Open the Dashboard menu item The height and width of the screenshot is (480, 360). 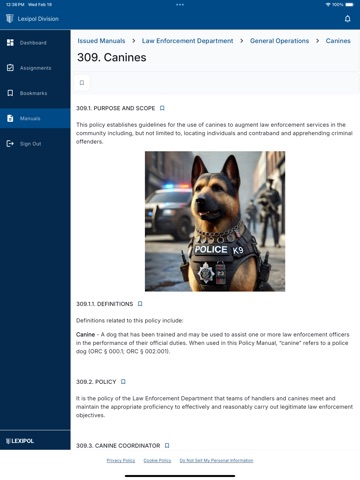pyautogui.click(x=35, y=43)
